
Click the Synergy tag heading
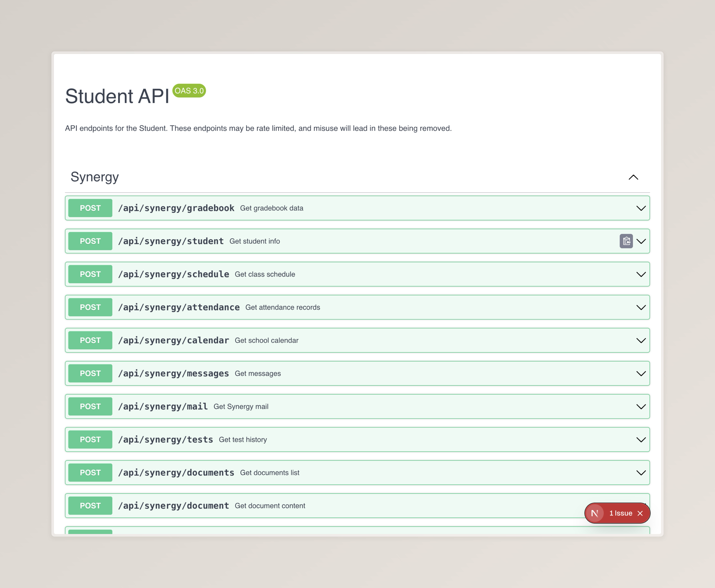click(94, 177)
